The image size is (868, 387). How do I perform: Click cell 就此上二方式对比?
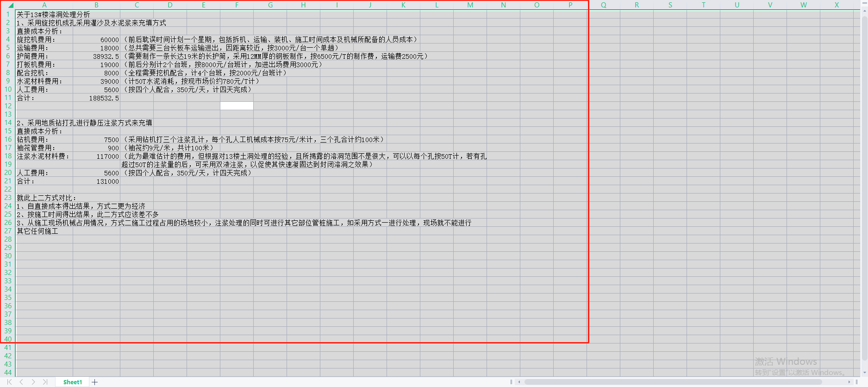coord(46,198)
